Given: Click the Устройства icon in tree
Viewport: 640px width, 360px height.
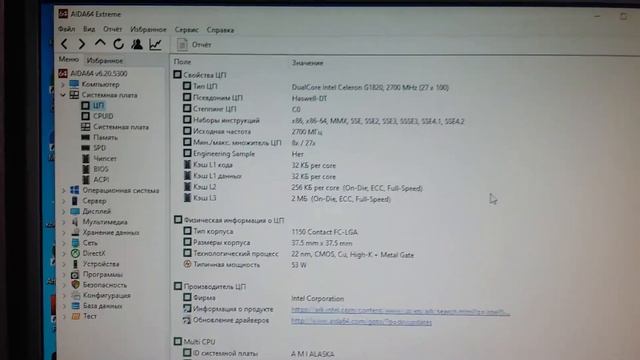Looking at the screenshot, I should [x=75, y=264].
